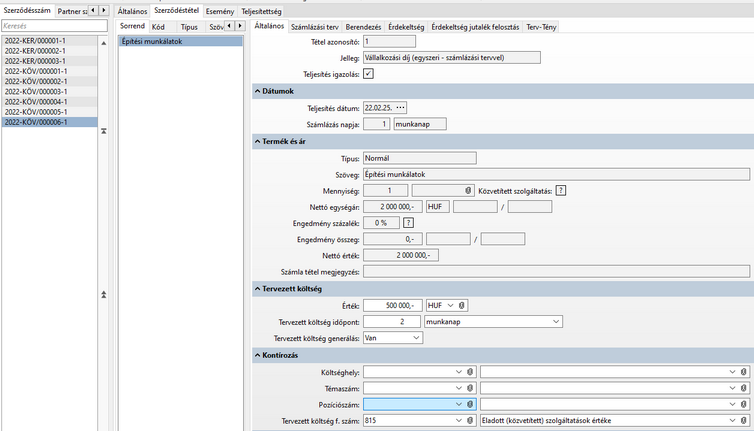Collapse the Tervezett költség section
Screen dimensions: 754x431
260,289
